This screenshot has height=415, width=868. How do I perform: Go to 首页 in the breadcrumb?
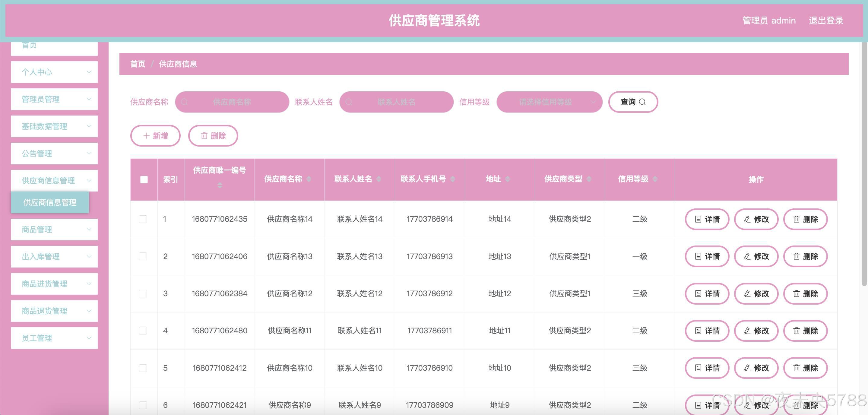click(x=138, y=64)
